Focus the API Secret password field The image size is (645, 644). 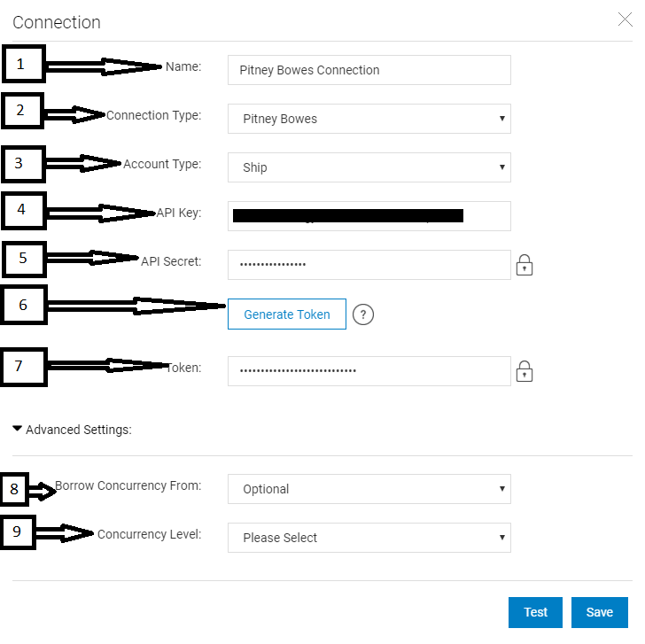(x=369, y=265)
